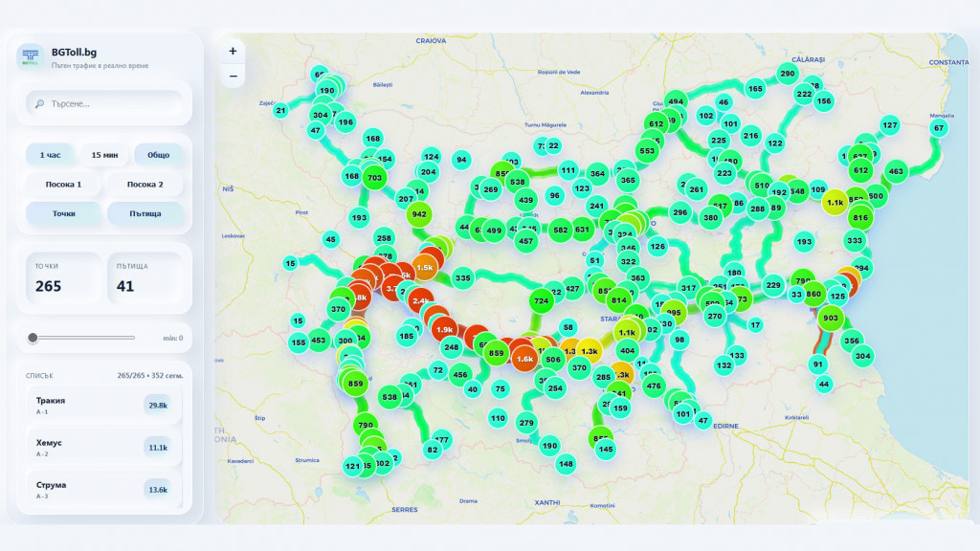Select the 942 traffic point marker
The image size is (980, 551).
click(418, 214)
